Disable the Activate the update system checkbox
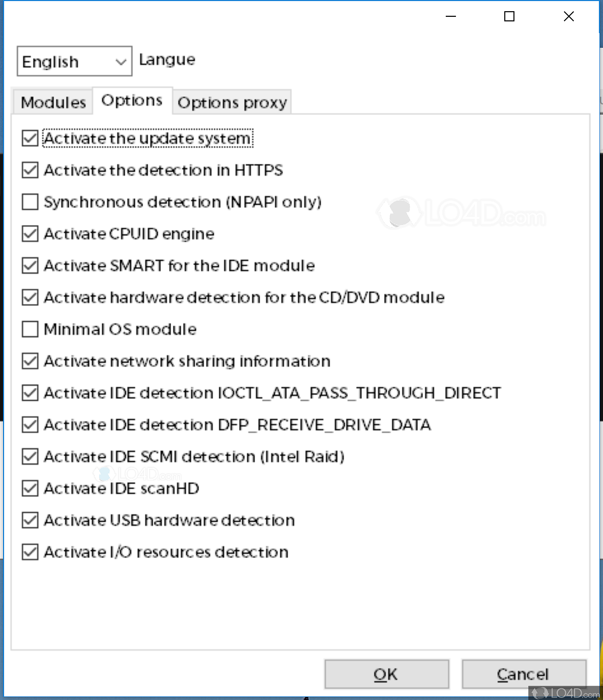Image resolution: width=603 pixels, height=700 pixels. tap(30, 138)
